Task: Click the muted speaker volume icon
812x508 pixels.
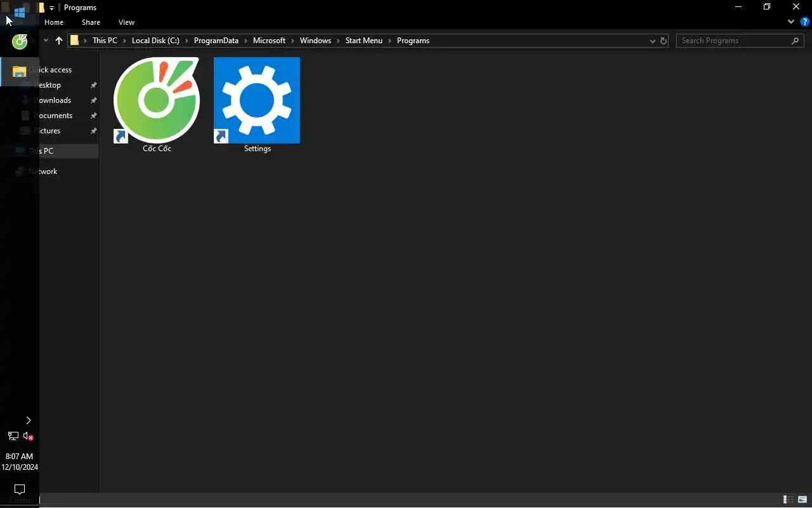Action: [28, 436]
